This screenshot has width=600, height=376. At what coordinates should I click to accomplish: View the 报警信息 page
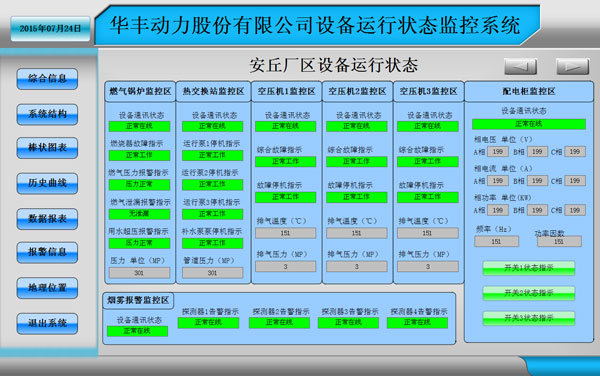click(x=47, y=252)
